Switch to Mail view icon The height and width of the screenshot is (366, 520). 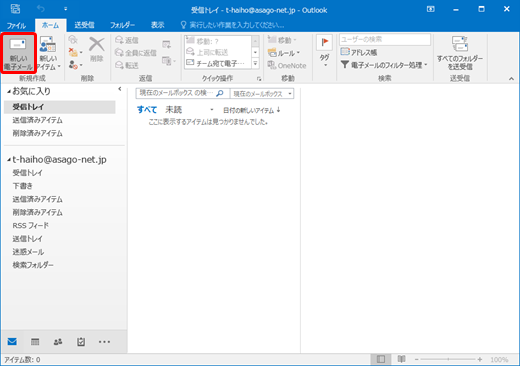12,342
